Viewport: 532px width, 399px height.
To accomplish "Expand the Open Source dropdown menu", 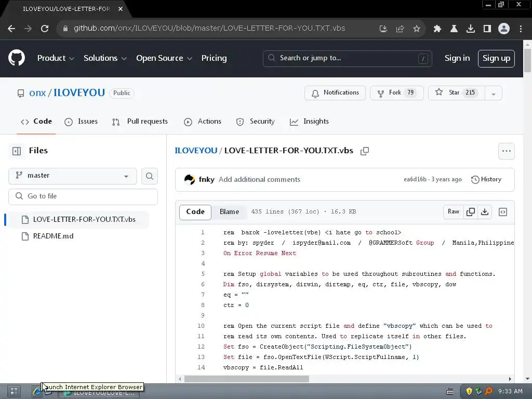I will click(164, 58).
